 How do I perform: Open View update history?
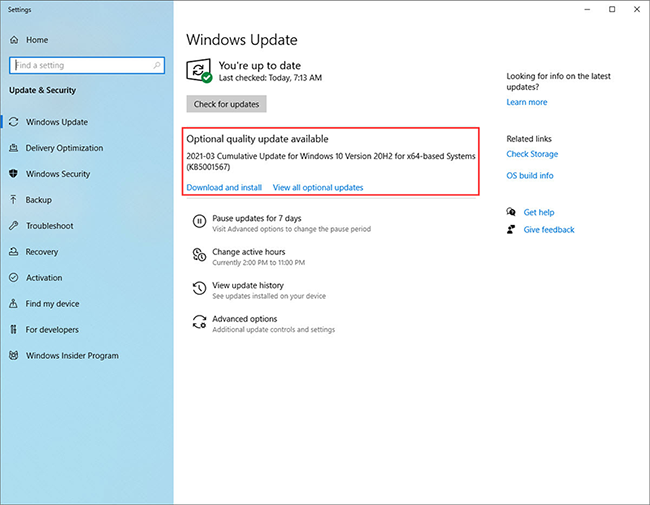(248, 285)
